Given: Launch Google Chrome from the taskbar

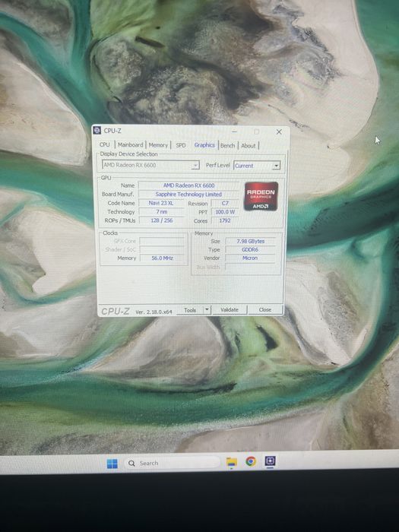Looking at the screenshot, I should coord(251,461).
